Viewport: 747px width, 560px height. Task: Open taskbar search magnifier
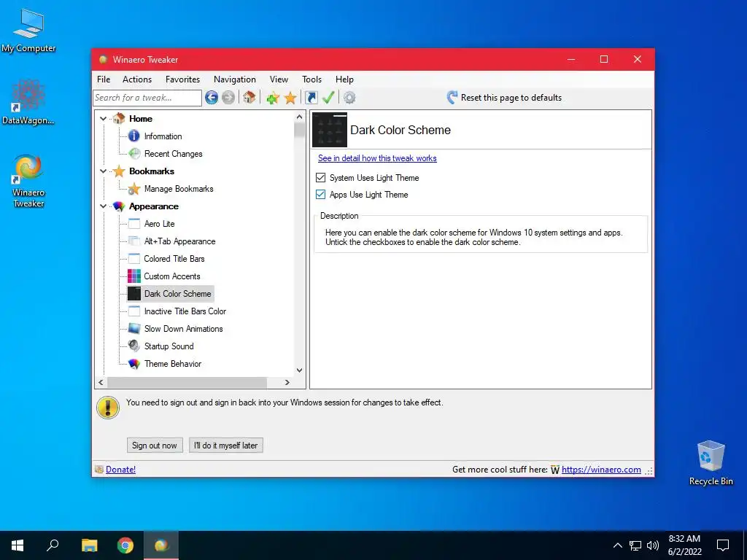[53, 545]
